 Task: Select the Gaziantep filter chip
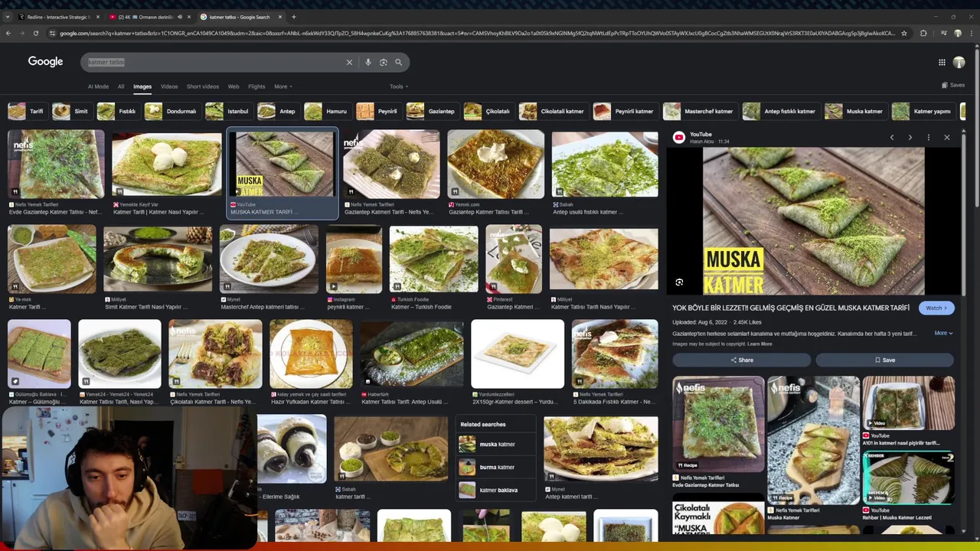tap(432, 111)
